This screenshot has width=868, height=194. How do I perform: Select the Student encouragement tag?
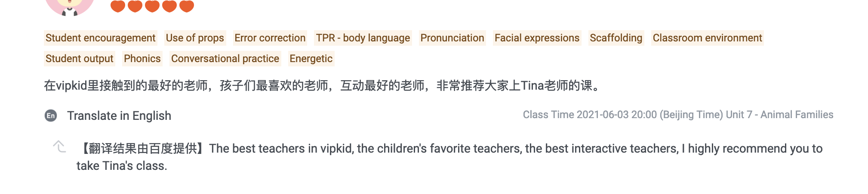(x=100, y=38)
